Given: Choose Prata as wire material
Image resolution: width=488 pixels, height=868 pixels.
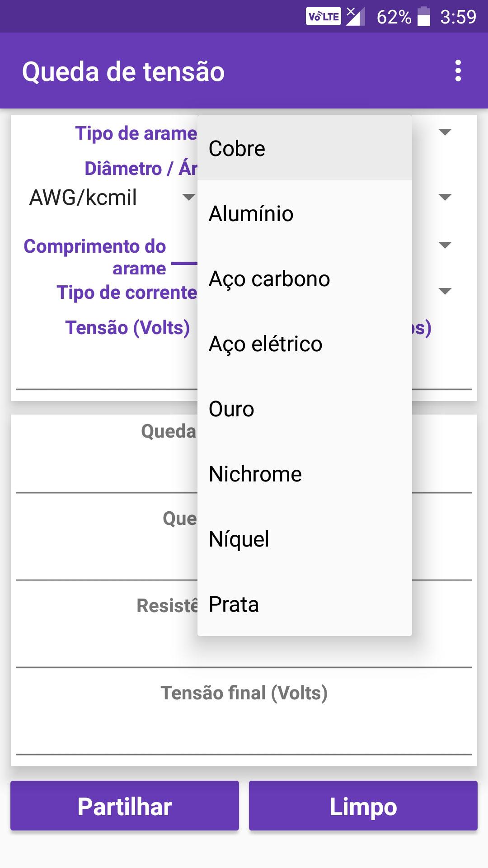Looking at the screenshot, I should (305, 604).
